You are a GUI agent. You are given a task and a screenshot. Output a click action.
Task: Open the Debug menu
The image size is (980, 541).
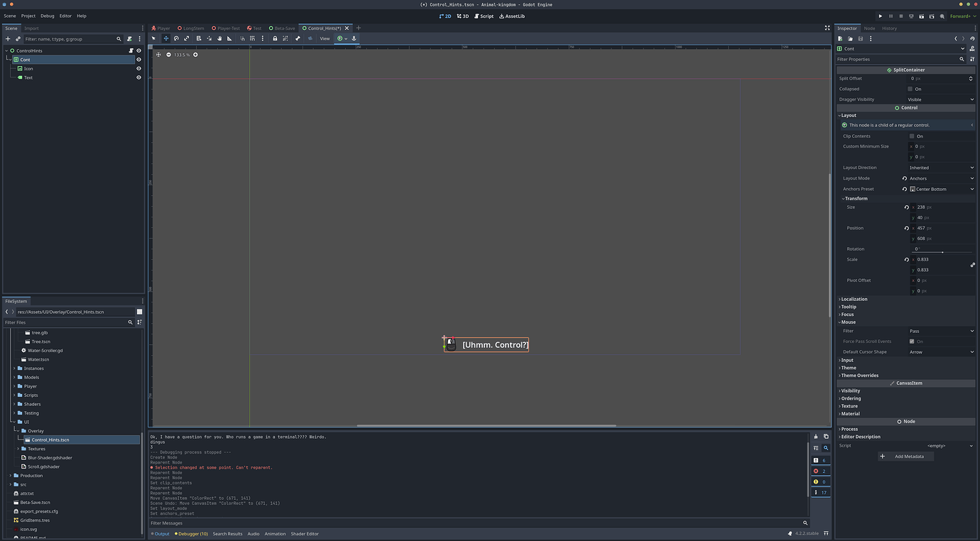[x=47, y=15]
